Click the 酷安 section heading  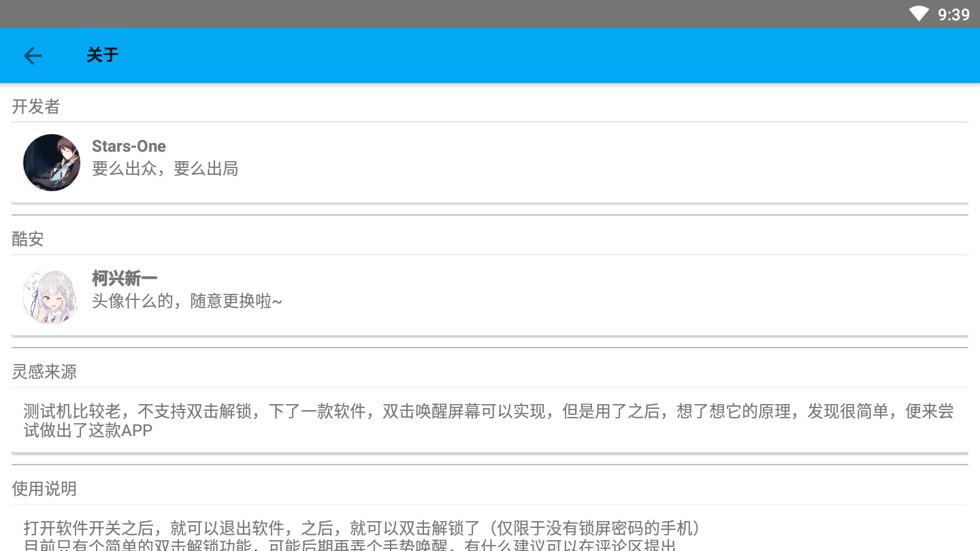click(x=28, y=239)
